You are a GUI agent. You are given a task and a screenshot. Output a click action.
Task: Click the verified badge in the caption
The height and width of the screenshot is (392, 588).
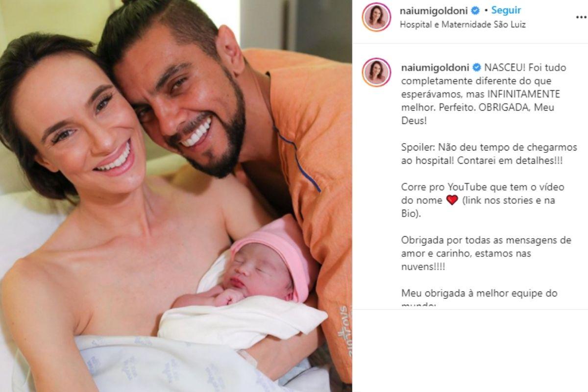pos(476,68)
